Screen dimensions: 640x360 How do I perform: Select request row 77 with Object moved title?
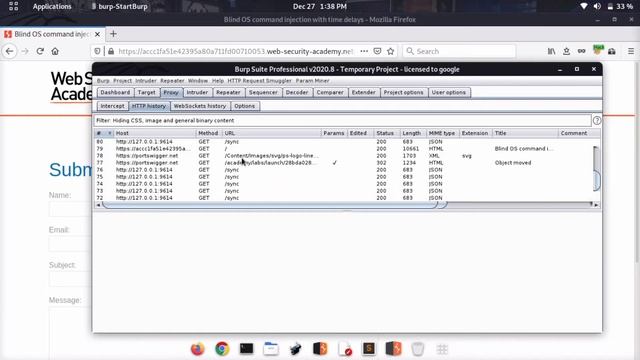coord(344,163)
